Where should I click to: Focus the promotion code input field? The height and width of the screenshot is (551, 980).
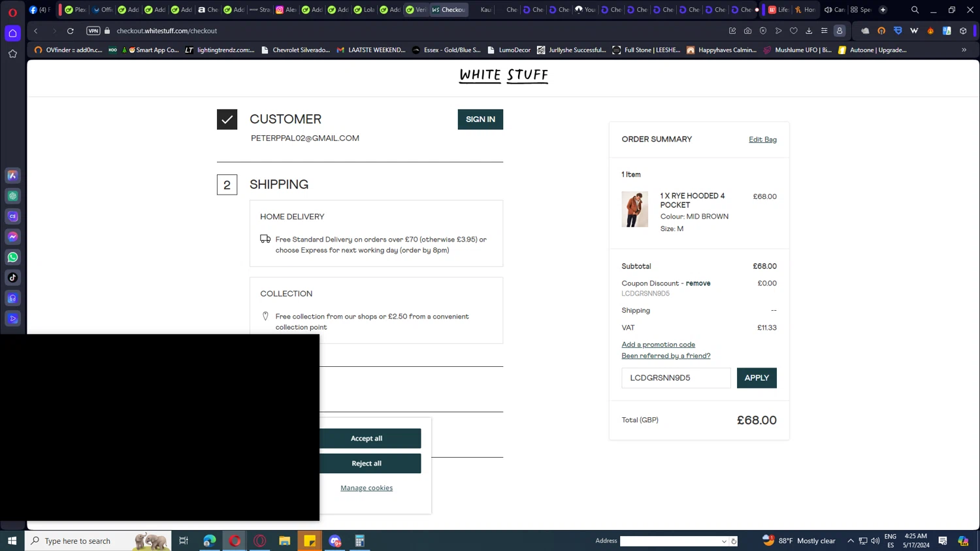(676, 378)
